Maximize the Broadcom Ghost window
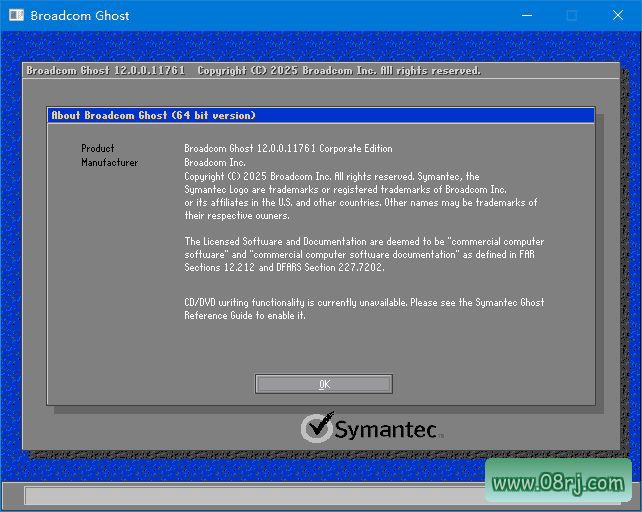 572,16
